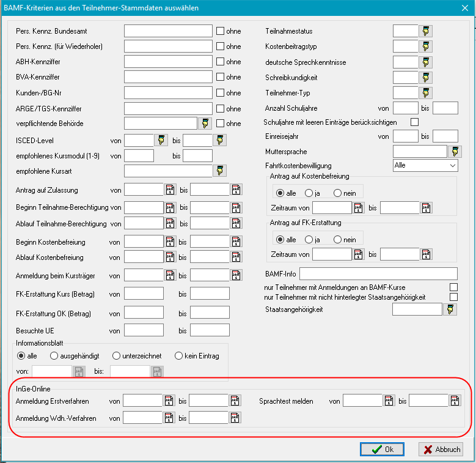Check 'ohne' for Pers. Kennz. Bundesamt

tap(220, 31)
